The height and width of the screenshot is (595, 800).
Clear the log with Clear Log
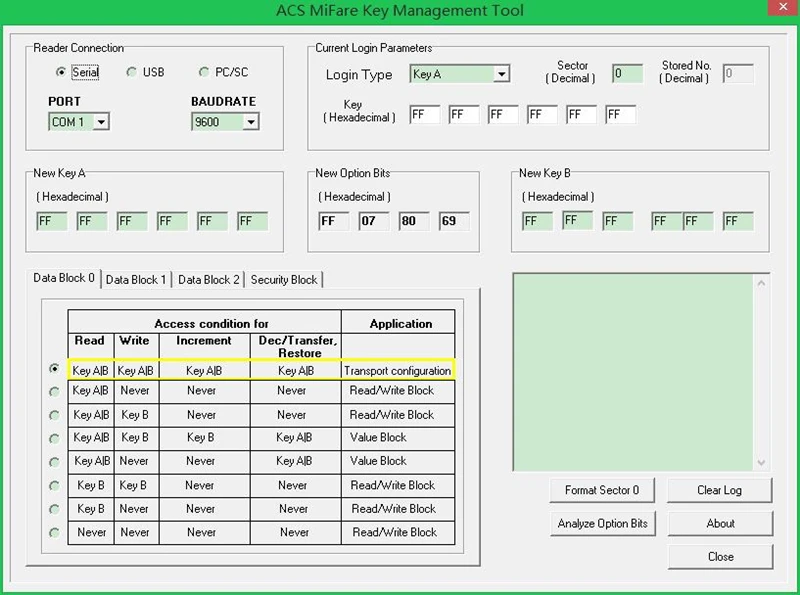click(x=719, y=490)
